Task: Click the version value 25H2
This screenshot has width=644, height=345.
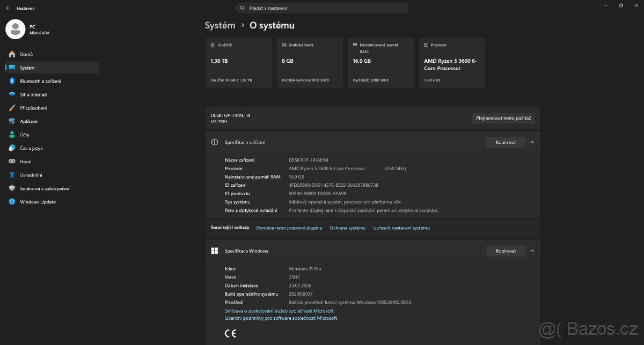Action: [295, 277]
